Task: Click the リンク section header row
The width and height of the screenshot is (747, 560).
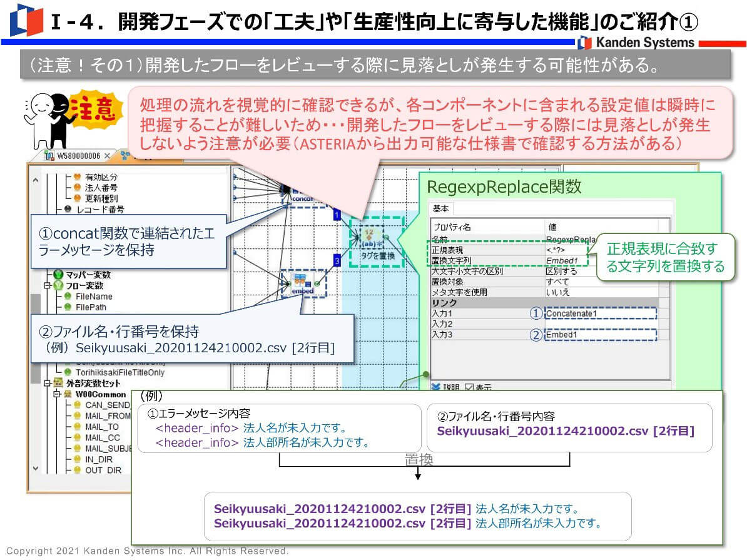Action: [x=544, y=303]
